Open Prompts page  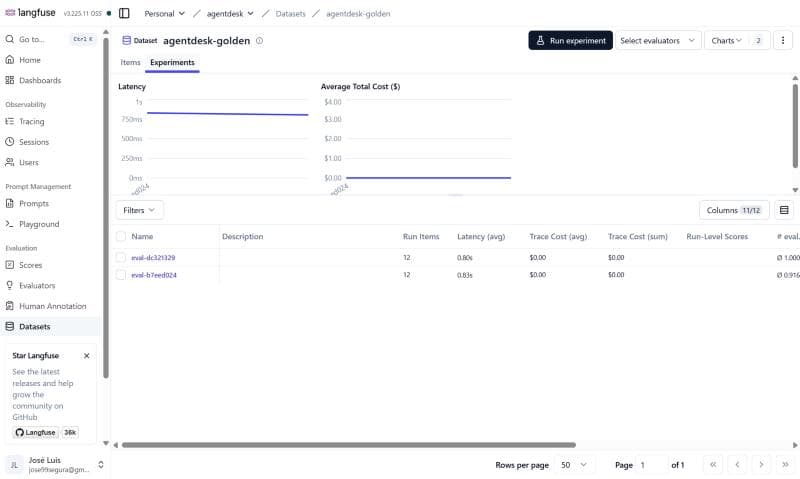click(x=34, y=203)
